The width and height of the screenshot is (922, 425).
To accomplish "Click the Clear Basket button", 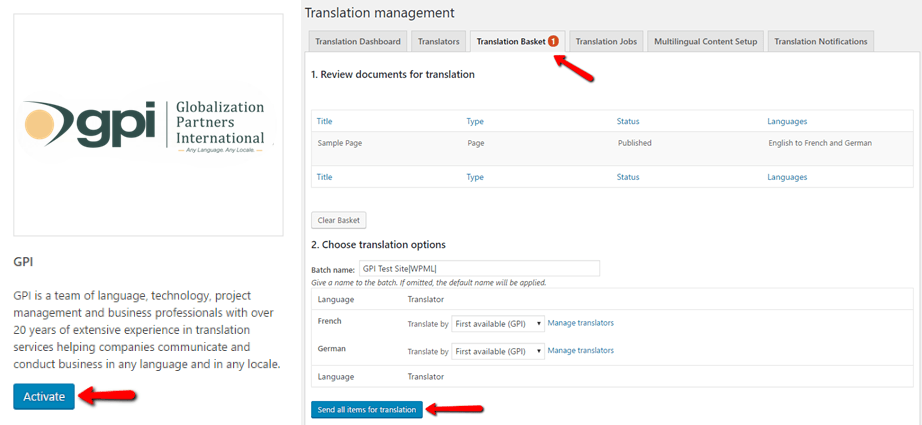I will (x=338, y=220).
